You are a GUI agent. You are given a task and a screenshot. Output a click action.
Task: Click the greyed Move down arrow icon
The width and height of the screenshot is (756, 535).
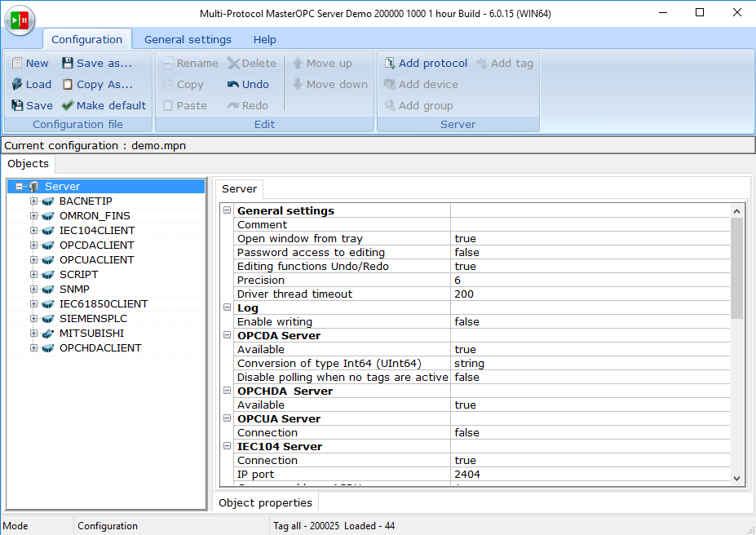pyautogui.click(x=298, y=84)
